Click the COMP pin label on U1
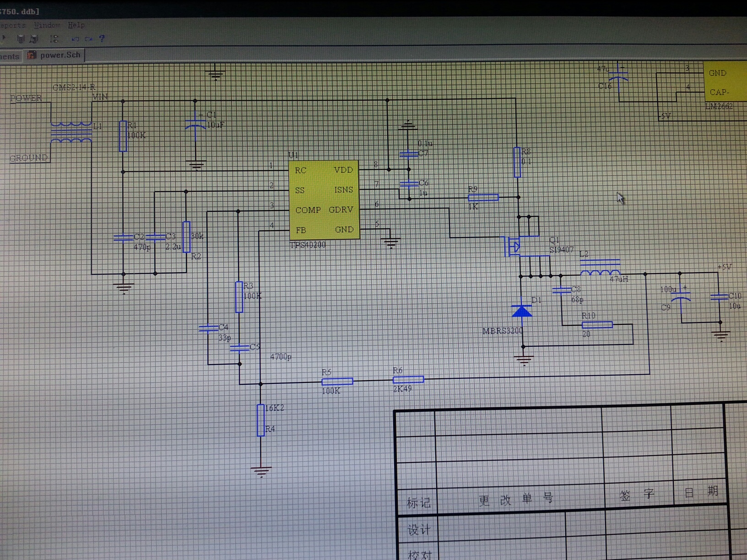Screen dimensions: 747x560 coord(308,210)
